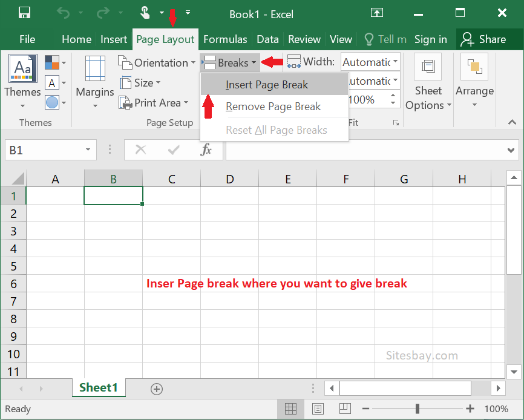Click the Scale to Fit Width icon
This screenshot has height=420, width=524.
[x=294, y=62]
